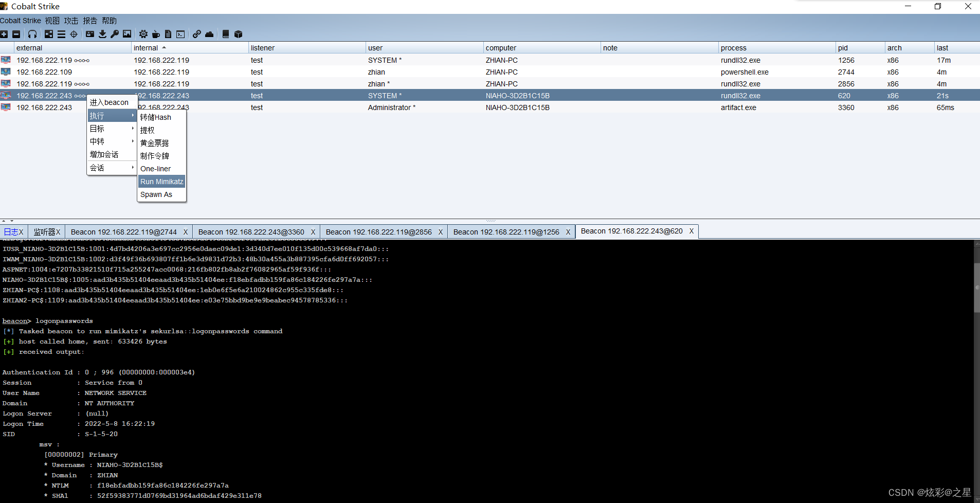Close the Beacon 192.168.222.243@620 tab
This screenshot has width=980, height=503.
point(692,231)
